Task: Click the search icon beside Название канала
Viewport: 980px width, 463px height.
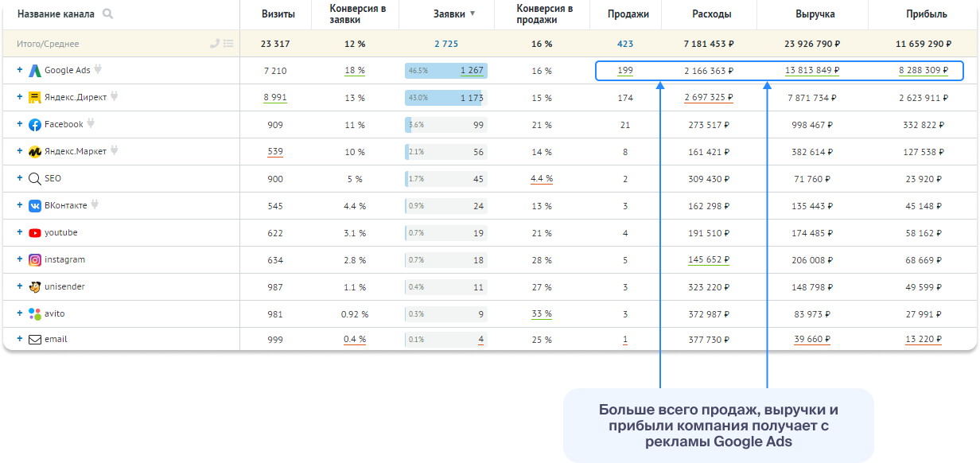Action: pyautogui.click(x=107, y=14)
